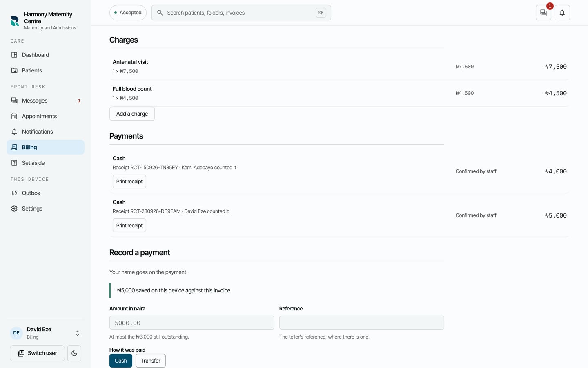Open Outbox in the sidebar
The image size is (588, 368).
45,193
